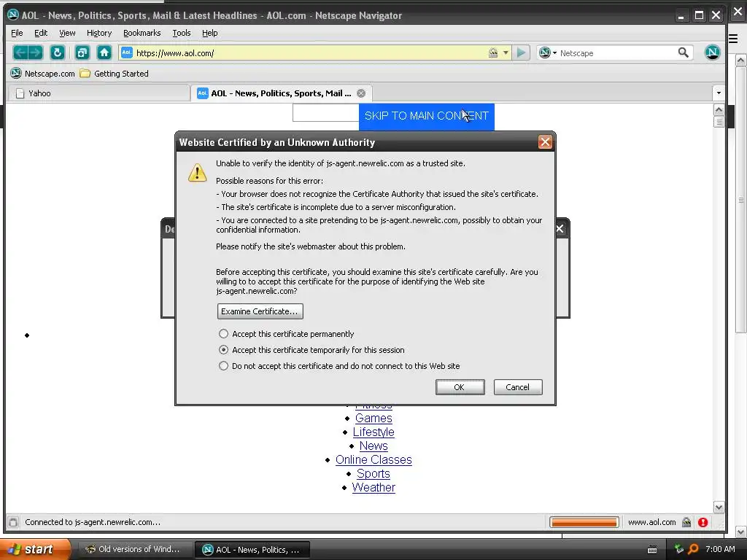Click the Skip to Main Content link
747x560 pixels.
[426, 116]
